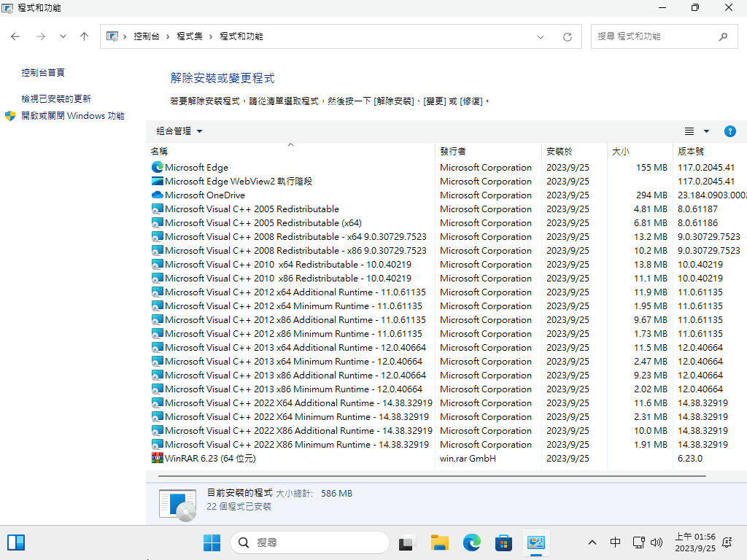Click the 294 MB size cell
This screenshot has width=747, height=560.
click(x=651, y=195)
